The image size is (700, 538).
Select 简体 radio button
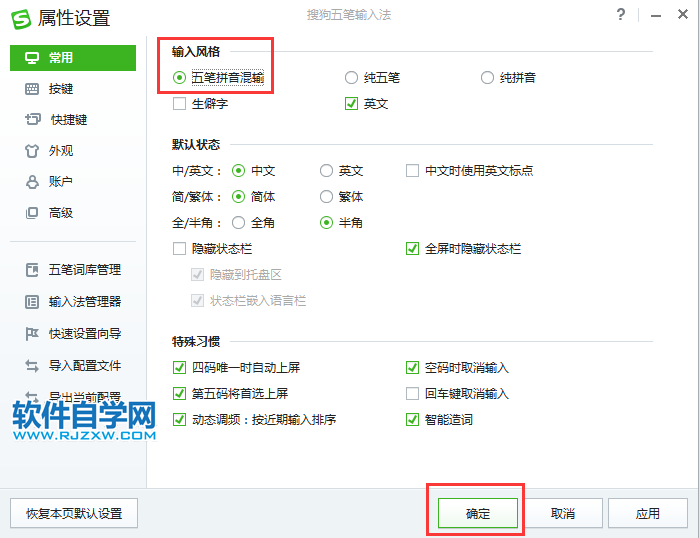[x=238, y=197]
